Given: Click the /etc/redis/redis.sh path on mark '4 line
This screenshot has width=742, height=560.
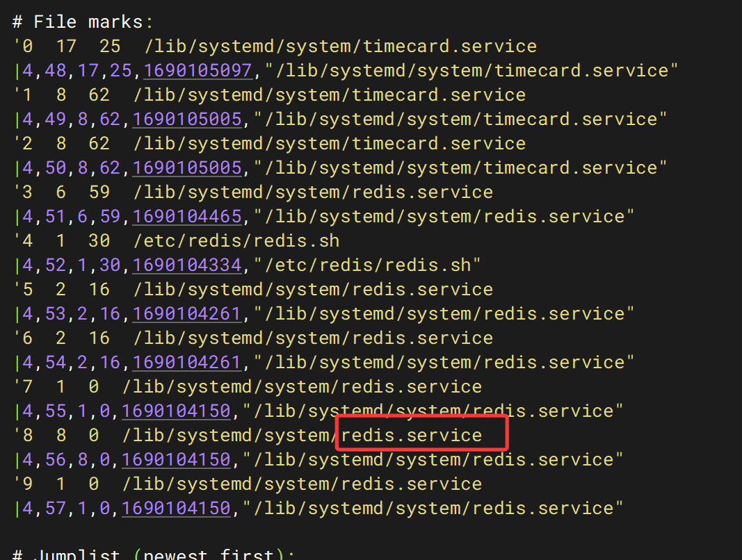Looking at the screenshot, I should tap(236, 241).
